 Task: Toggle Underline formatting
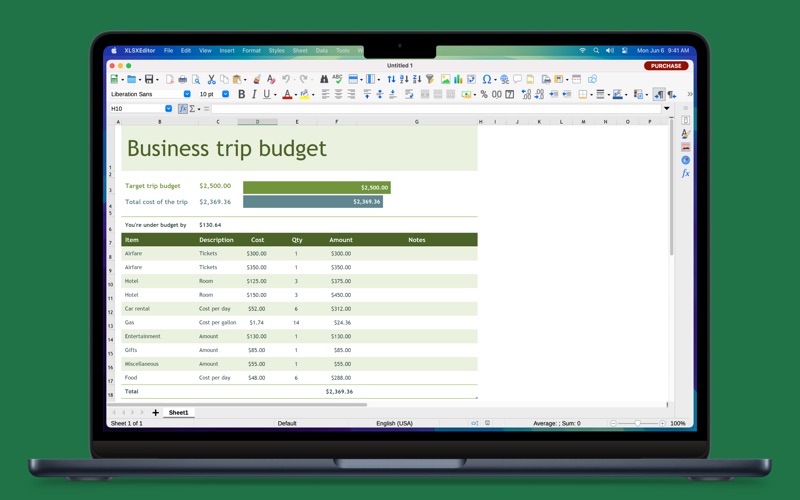click(x=266, y=94)
